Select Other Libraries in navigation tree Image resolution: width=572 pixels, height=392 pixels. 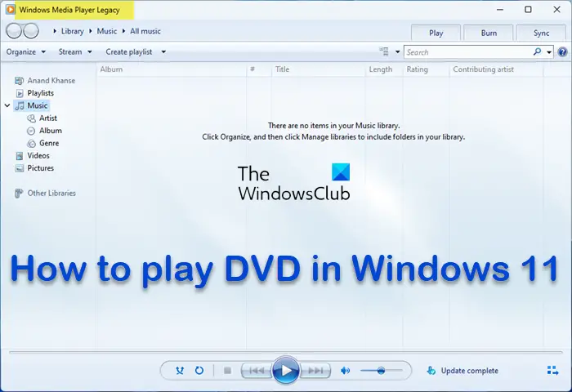pyautogui.click(x=51, y=194)
